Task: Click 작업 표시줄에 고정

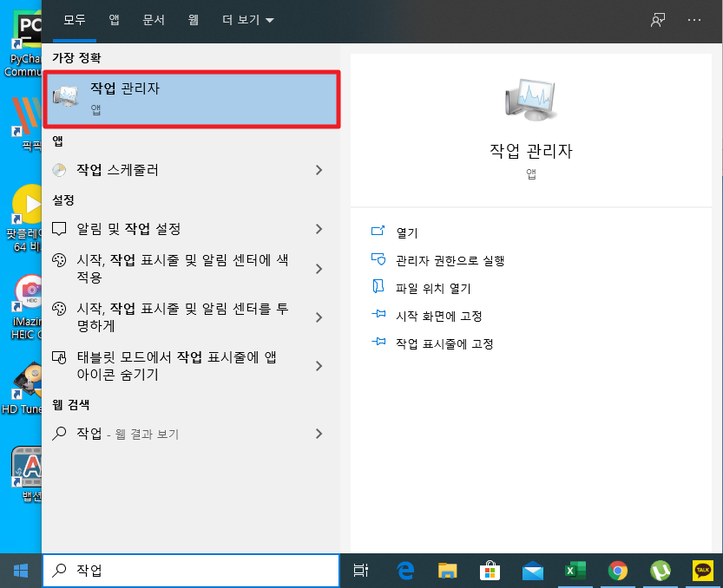Action: (444, 343)
